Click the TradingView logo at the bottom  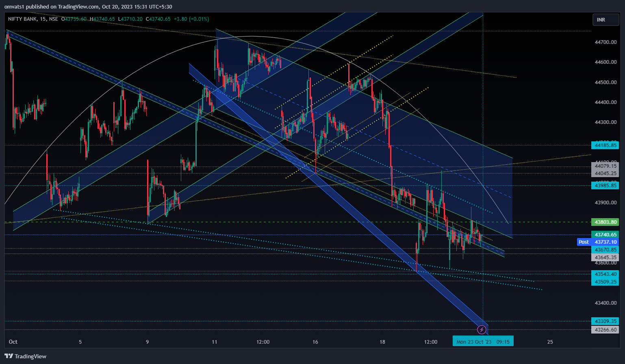click(25, 356)
